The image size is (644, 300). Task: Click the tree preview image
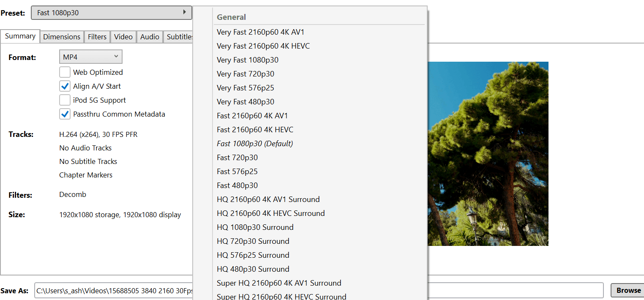click(488, 154)
